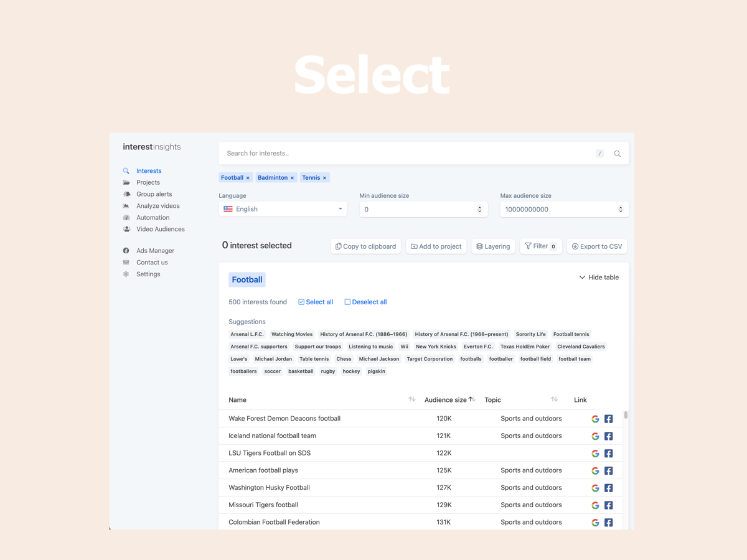Open Google link for Washington Husky Football
This screenshot has height=560, width=747.
click(595, 488)
